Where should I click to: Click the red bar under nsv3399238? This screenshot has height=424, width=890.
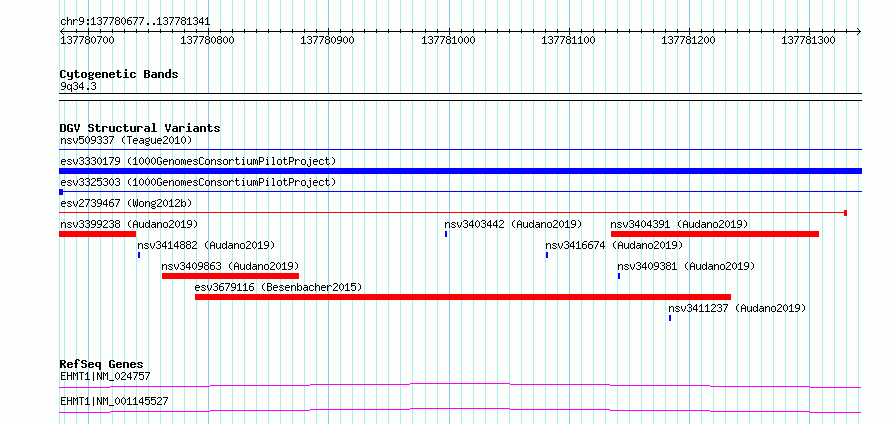(98, 234)
